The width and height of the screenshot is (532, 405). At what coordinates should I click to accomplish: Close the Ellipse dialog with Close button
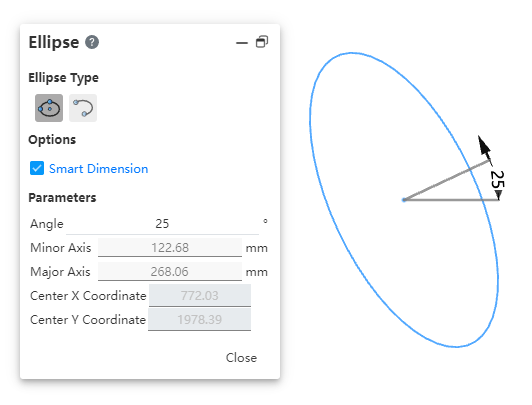click(x=241, y=358)
